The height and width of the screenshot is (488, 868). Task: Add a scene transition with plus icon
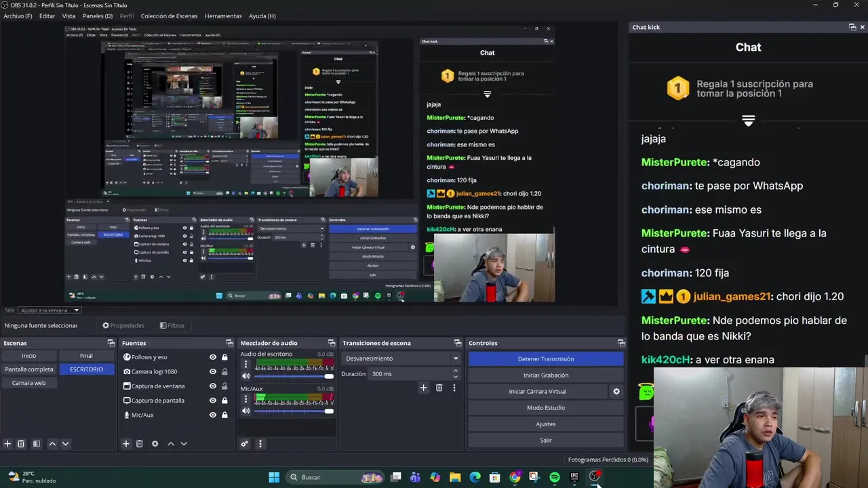423,388
